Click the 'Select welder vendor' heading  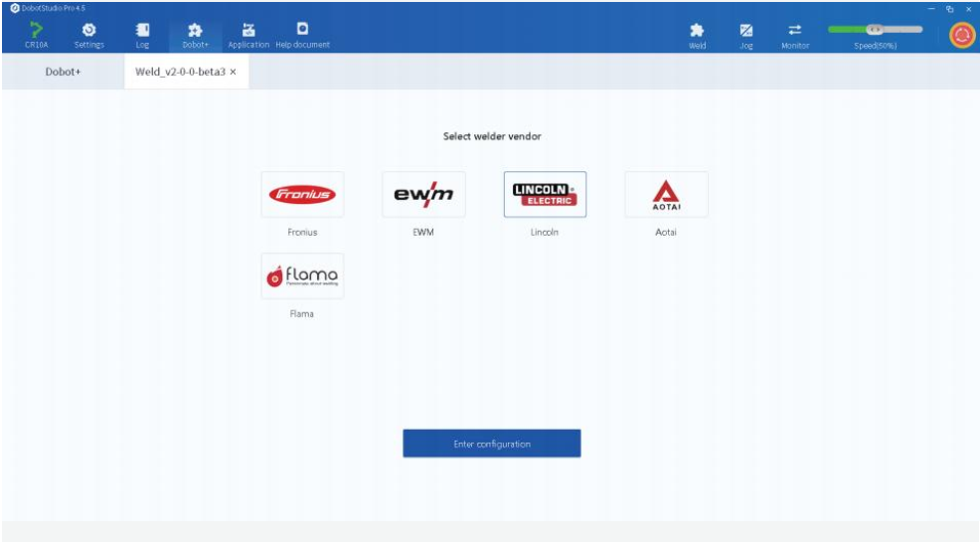pyautogui.click(x=492, y=136)
